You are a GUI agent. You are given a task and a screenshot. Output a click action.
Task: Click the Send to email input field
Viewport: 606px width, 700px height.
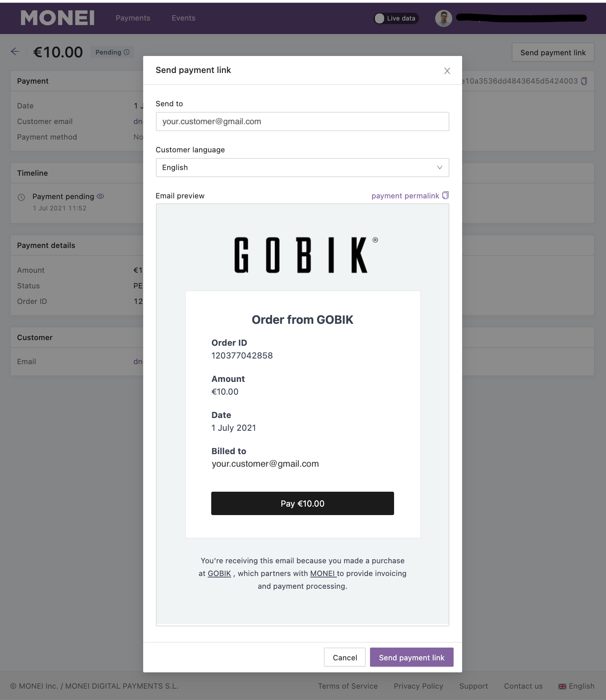[x=302, y=122]
